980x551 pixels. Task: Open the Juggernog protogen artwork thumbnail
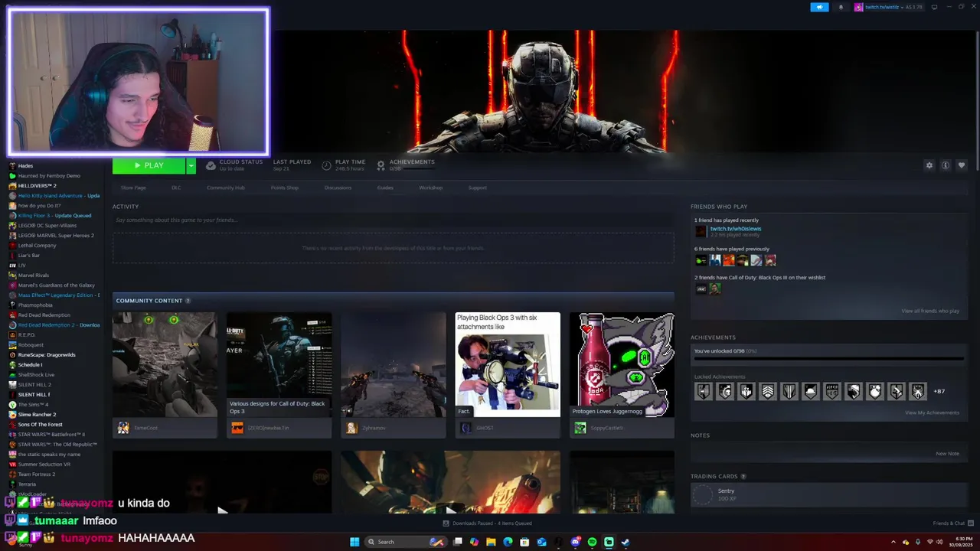pos(622,364)
